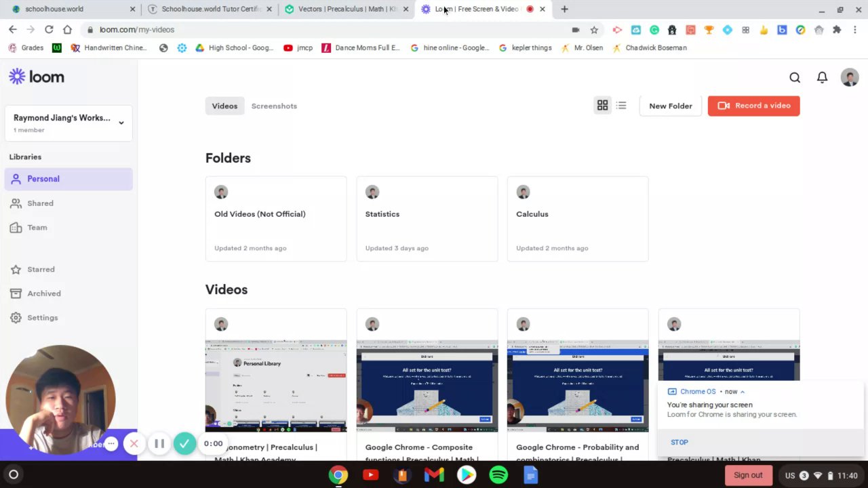Open Probability and combinatorics video thumbnail
868x488 pixels.
[578, 386]
